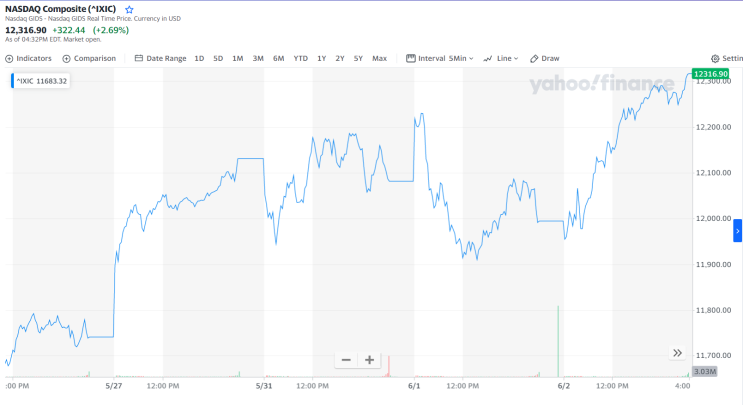743x405 pixels.
Task: Select the 1D range
Action: click(x=199, y=58)
